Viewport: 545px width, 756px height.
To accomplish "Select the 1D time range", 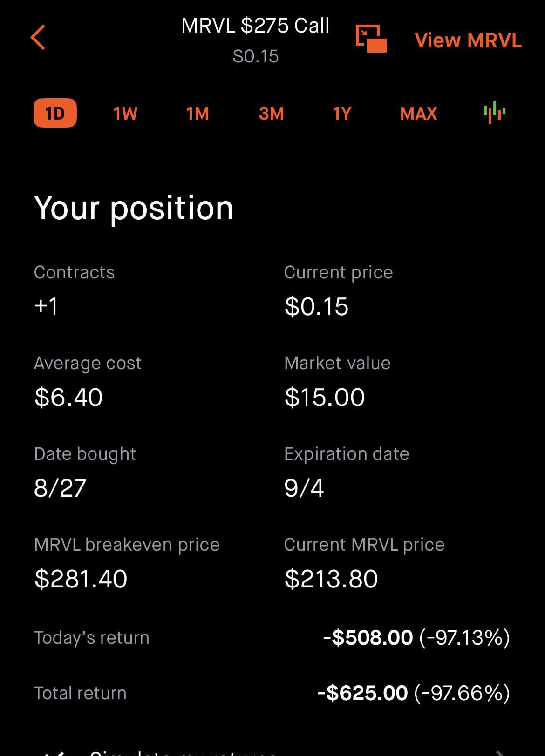I will [x=55, y=113].
